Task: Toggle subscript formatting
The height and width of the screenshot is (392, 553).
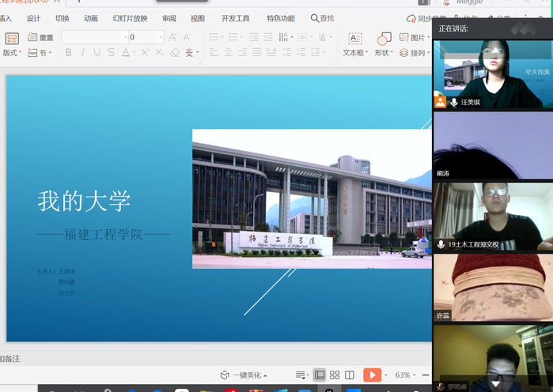Action: 159,52
